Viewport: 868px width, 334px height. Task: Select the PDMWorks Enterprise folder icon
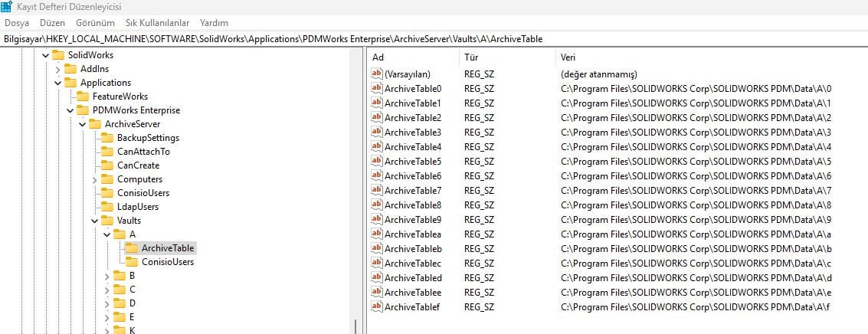83,110
